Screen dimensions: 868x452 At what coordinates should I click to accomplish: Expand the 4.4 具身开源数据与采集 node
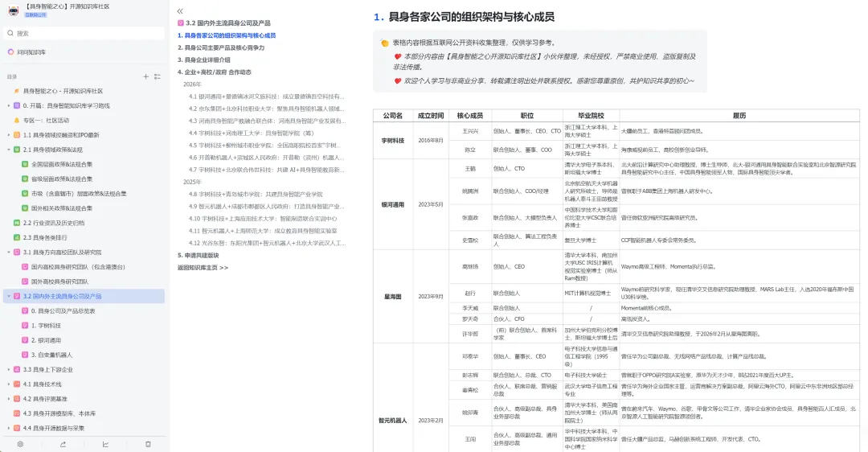[8, 428]
